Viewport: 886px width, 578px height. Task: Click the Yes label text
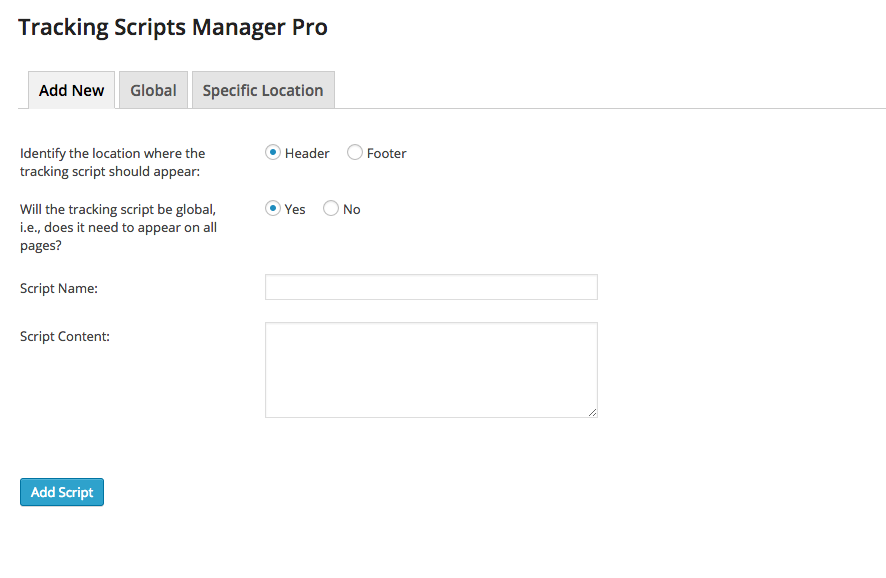tap(295, 210)
